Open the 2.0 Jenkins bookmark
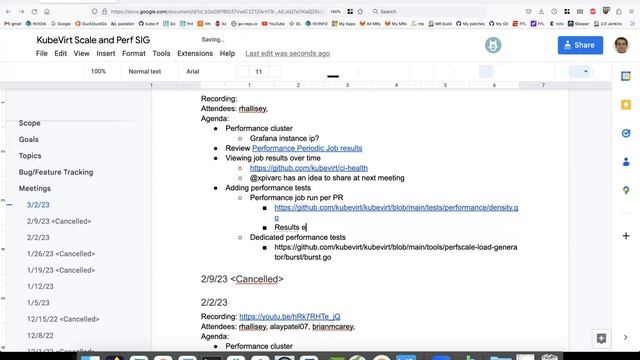The height and width of the screenshot is (360, 640). tap(608, 24)
